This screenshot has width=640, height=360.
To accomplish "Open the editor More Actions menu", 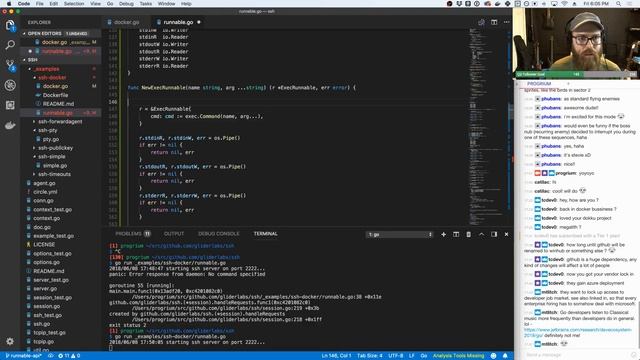I will coord(507,22).
